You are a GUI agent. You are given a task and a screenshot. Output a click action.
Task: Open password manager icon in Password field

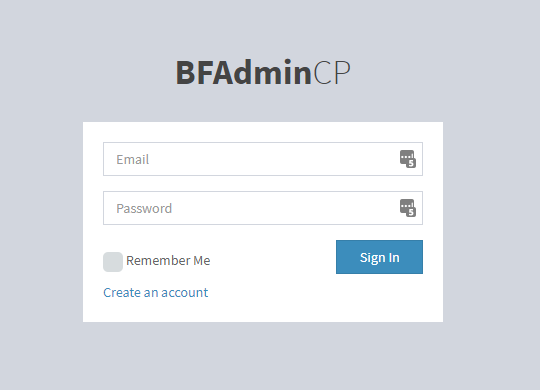pos(408,208)
